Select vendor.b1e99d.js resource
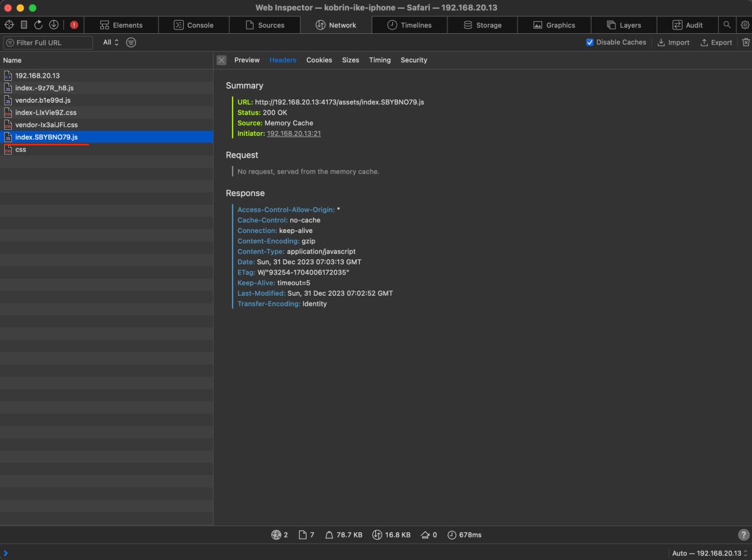Viewport: 752px width, 560px height. (x=107, y=100)
